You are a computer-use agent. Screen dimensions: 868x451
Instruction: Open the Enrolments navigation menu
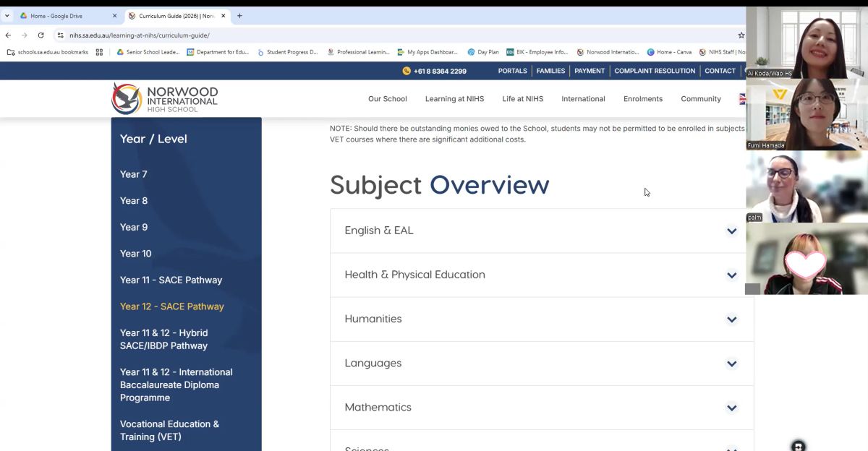coord(642,99)
